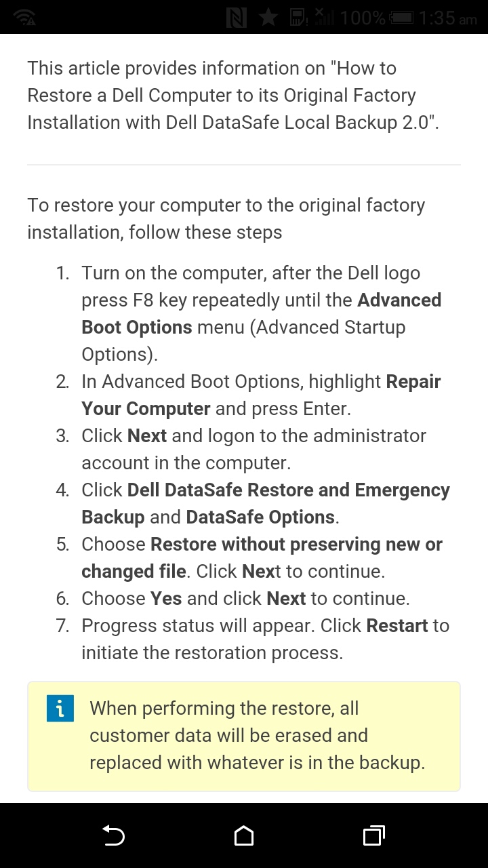Screen dimensions: 488x868
Task: Tap the intro paragraph about Dell DataSafe
Action: point(230,96)
